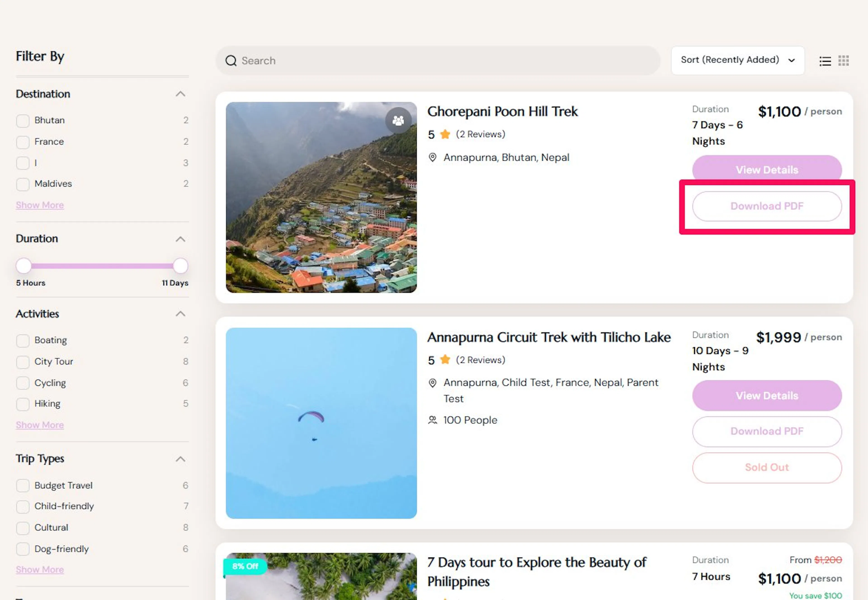The image size is (868, 600).
Task: Click the Sold Out button
Action: pos(767,468)
